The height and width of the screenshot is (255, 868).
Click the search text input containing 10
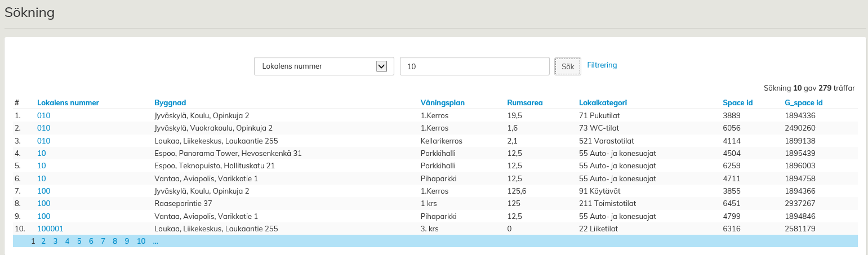pos(474,66)
